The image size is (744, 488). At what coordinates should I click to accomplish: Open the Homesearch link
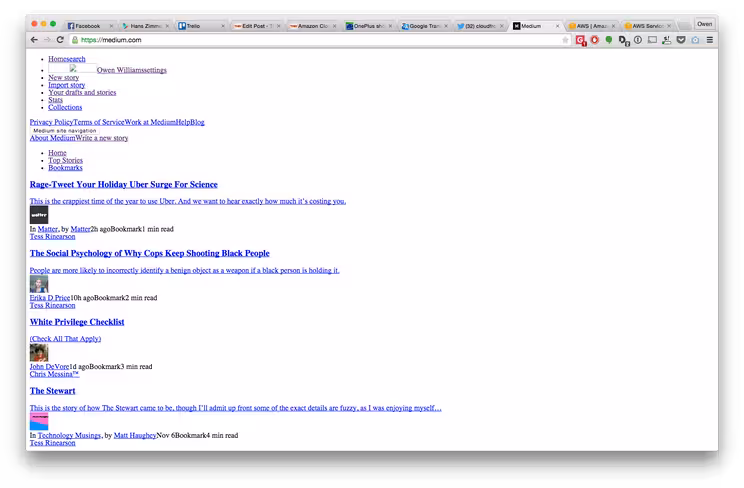67,59
